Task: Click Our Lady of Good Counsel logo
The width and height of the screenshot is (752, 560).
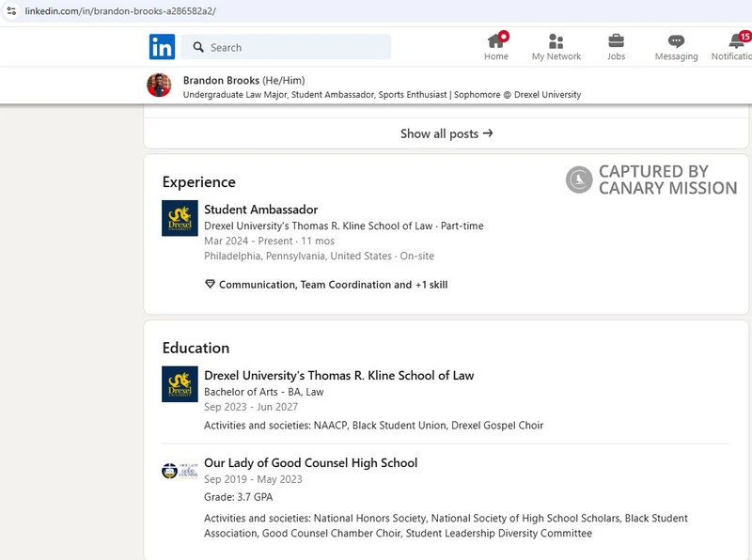Action: point(180,471)
